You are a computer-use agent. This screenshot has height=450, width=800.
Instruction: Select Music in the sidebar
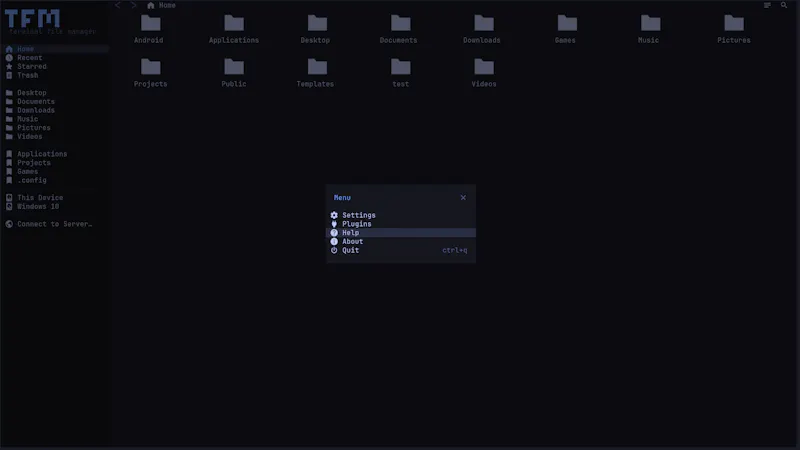pos(55,119)
